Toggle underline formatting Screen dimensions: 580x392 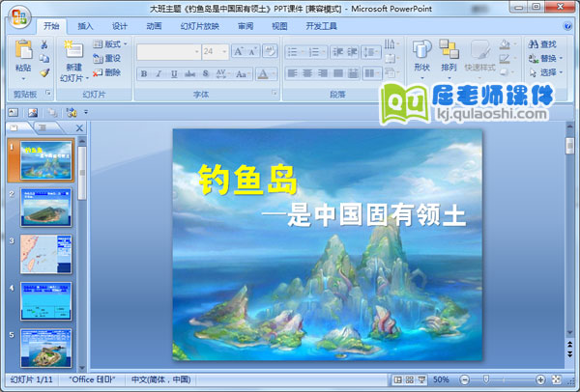point(174,74)
